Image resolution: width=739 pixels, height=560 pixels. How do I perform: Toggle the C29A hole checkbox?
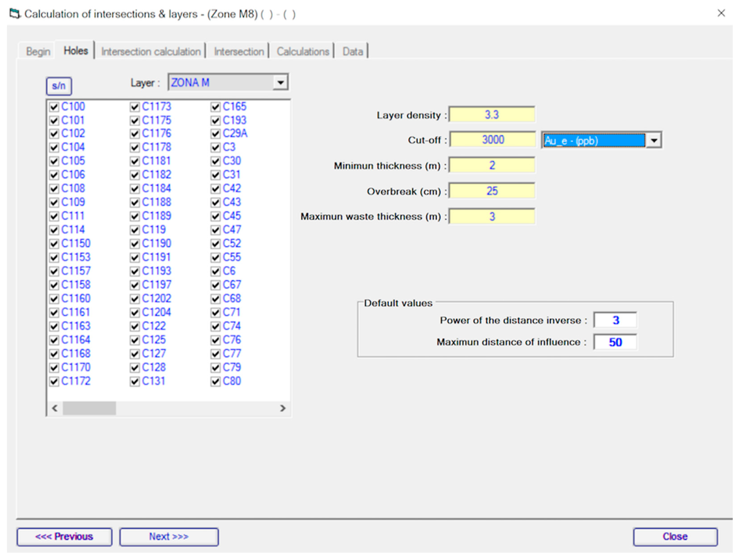pos(215,134)
